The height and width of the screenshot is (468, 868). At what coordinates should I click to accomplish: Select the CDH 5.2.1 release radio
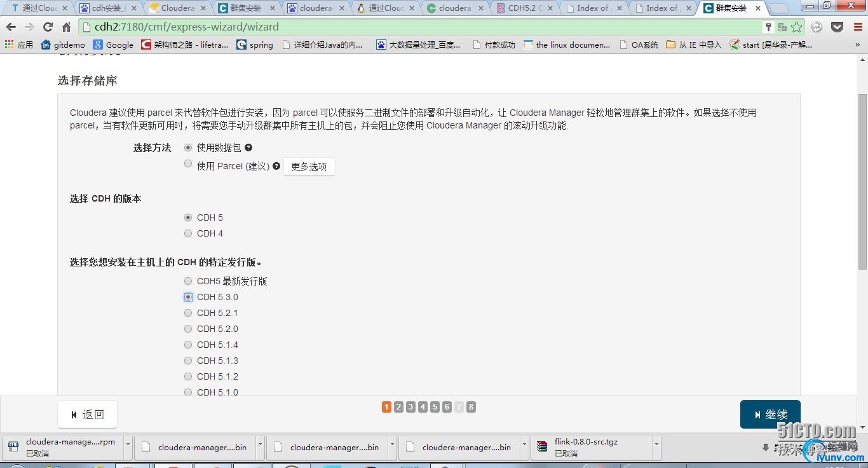tap(188, 313)
